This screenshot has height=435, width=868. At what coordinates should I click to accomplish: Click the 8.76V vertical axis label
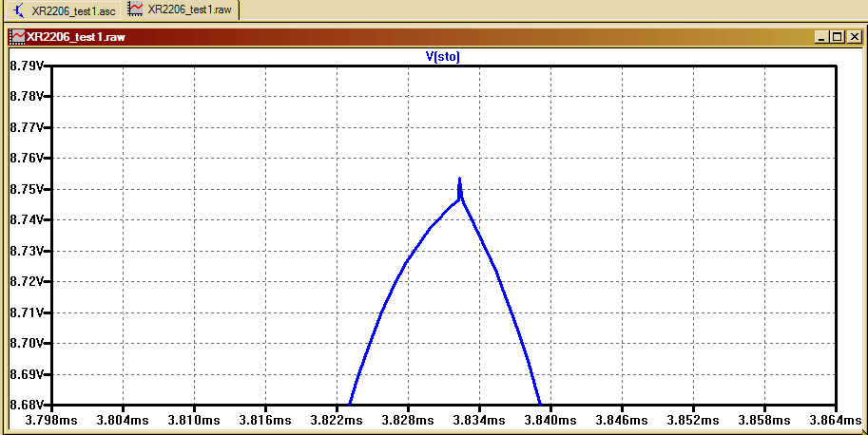[x=26, y=158]
